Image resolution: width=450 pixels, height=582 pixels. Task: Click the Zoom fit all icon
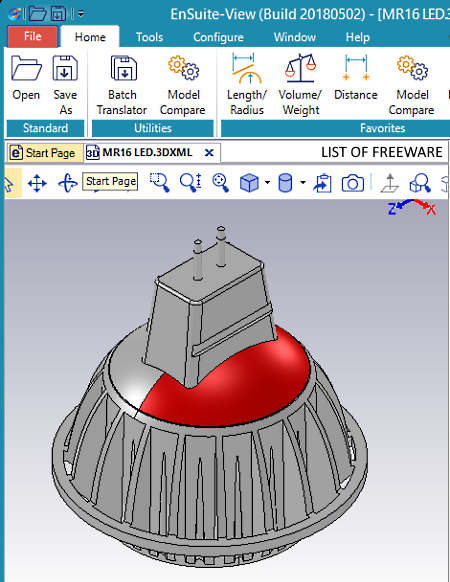coord(220,183)
